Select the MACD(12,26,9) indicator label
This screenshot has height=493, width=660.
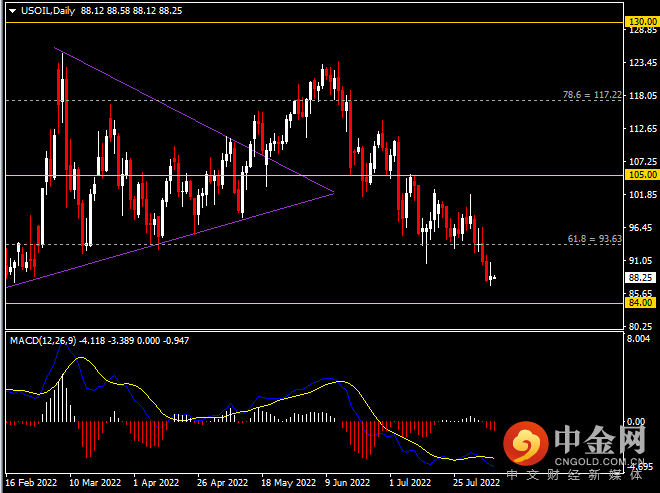pyautogui.click(x=43, y=341)
